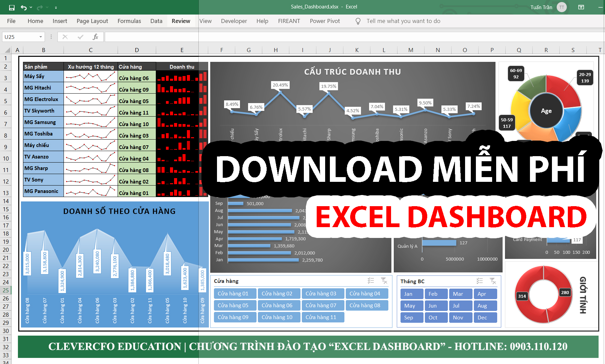Switch to the Power Pivot ribbon tab

coord(324,21)
